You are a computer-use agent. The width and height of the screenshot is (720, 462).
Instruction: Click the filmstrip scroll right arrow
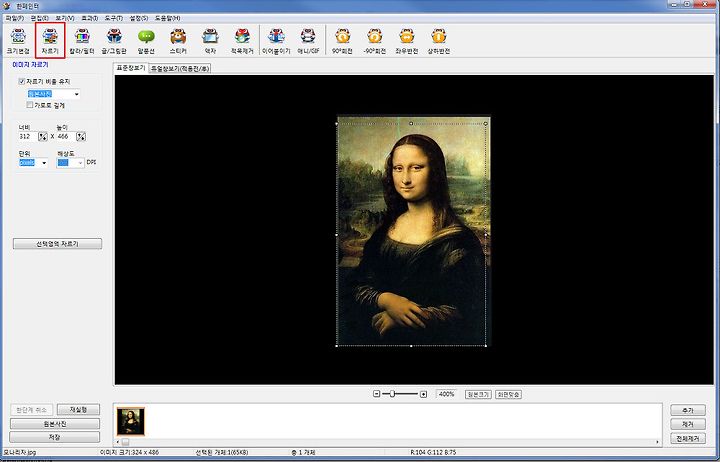pyautogui.click(x=657, y=442)
